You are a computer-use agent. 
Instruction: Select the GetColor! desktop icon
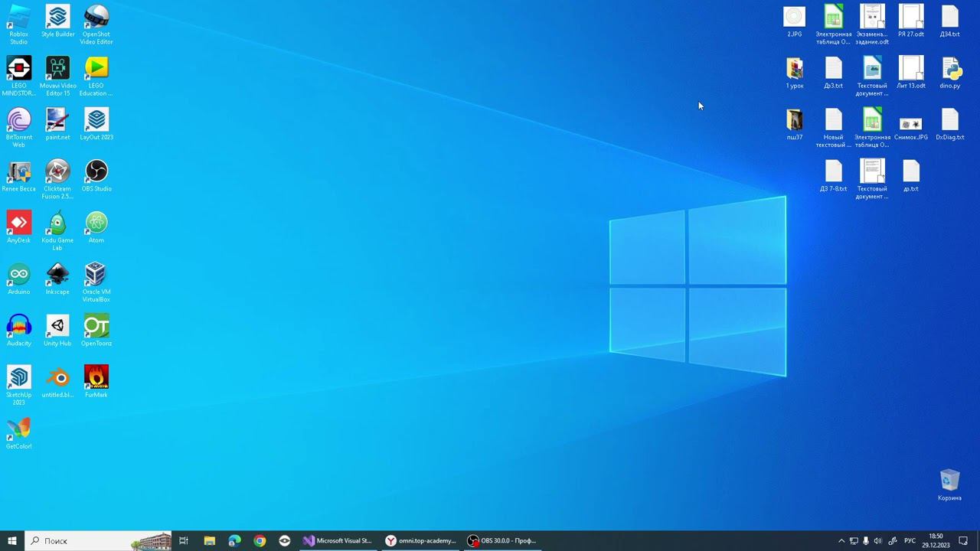(x=19, y=432)
